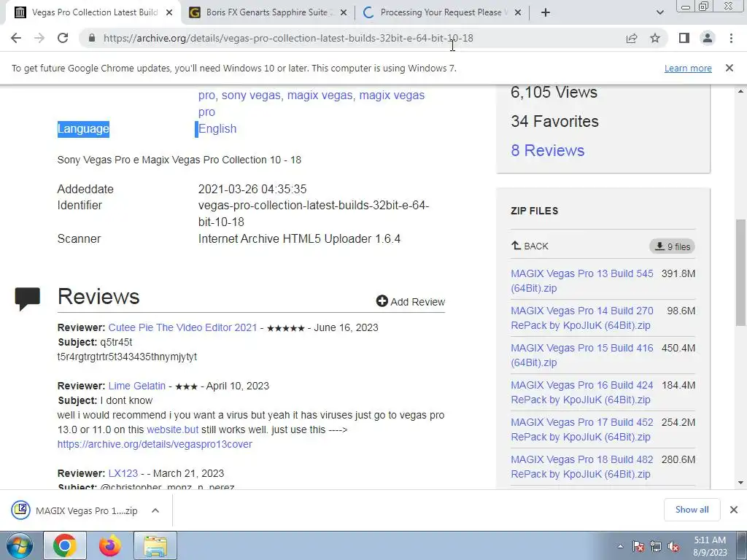Show hidden system tray icons
The image size is (747, 560).
[620, 546]
